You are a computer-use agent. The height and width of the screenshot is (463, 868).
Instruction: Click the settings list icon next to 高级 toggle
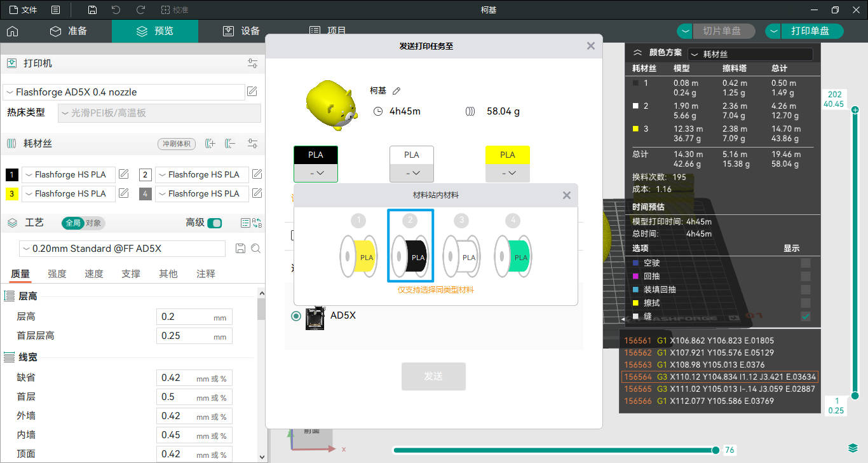pyautogui.click(x=245, y=223)
